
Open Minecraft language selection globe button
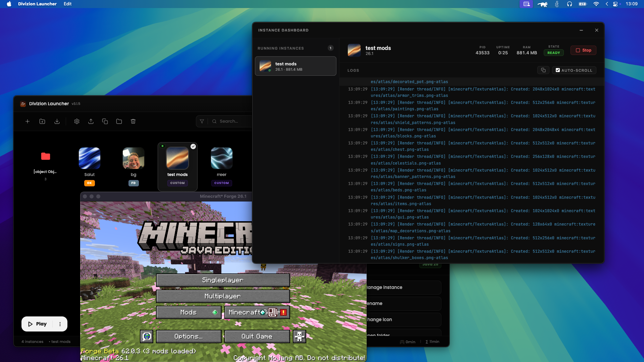(x=147, y=336)
